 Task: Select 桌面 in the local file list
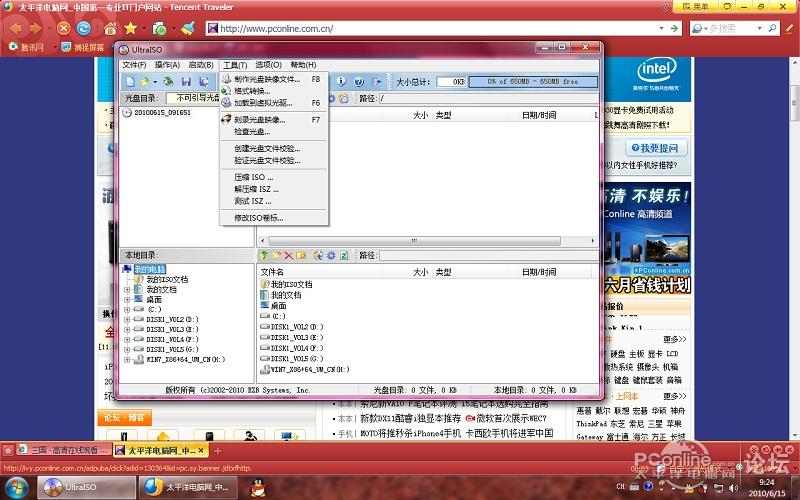(279, 306)
